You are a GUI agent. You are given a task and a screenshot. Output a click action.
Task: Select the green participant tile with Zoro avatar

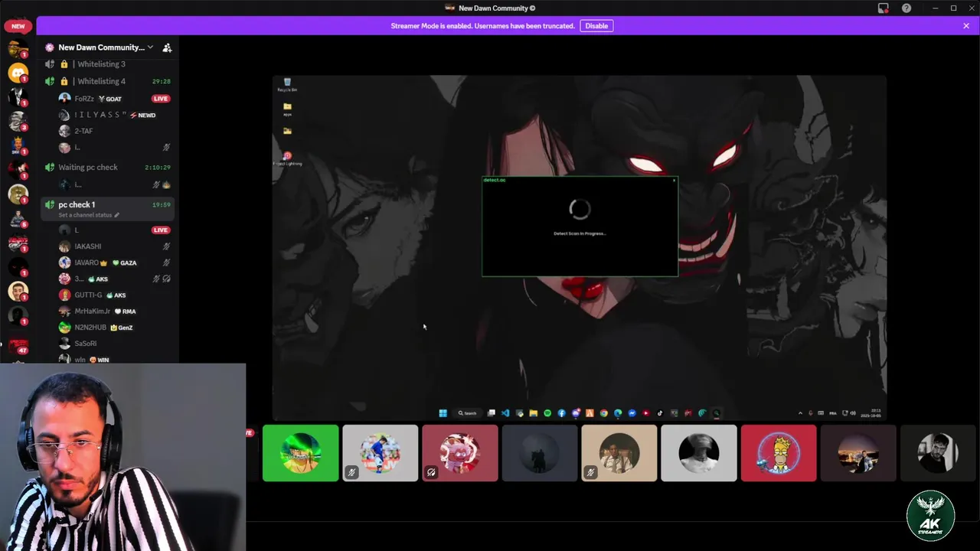[301, 453]
